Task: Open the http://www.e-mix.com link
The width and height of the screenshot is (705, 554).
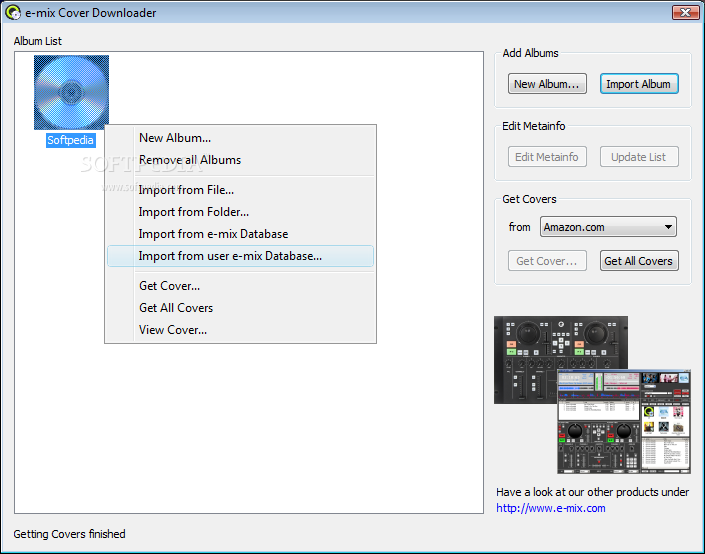Action: 551,508
